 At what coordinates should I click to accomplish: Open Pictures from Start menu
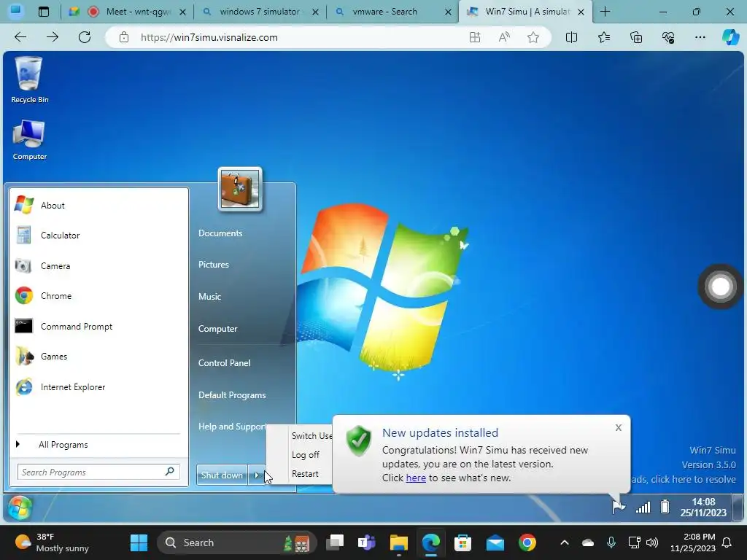(214, 265)
